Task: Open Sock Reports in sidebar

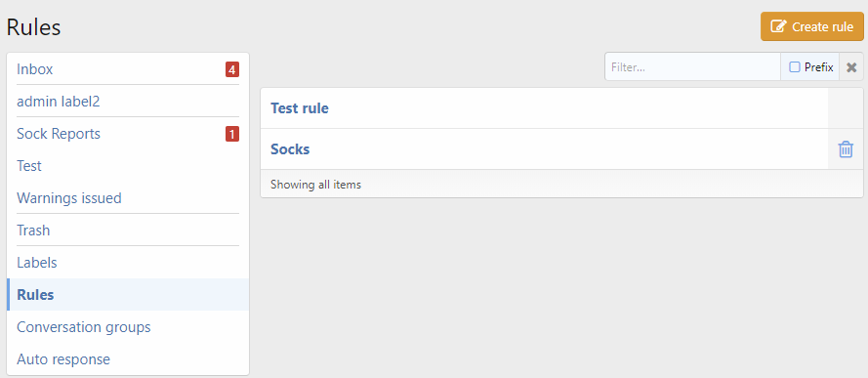Action: click(59, 134)
